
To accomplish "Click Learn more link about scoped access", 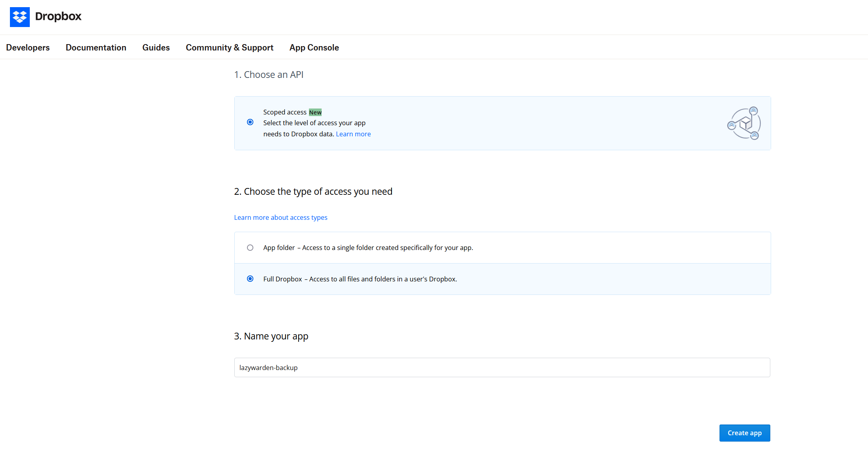I will (x=353, y=134).
